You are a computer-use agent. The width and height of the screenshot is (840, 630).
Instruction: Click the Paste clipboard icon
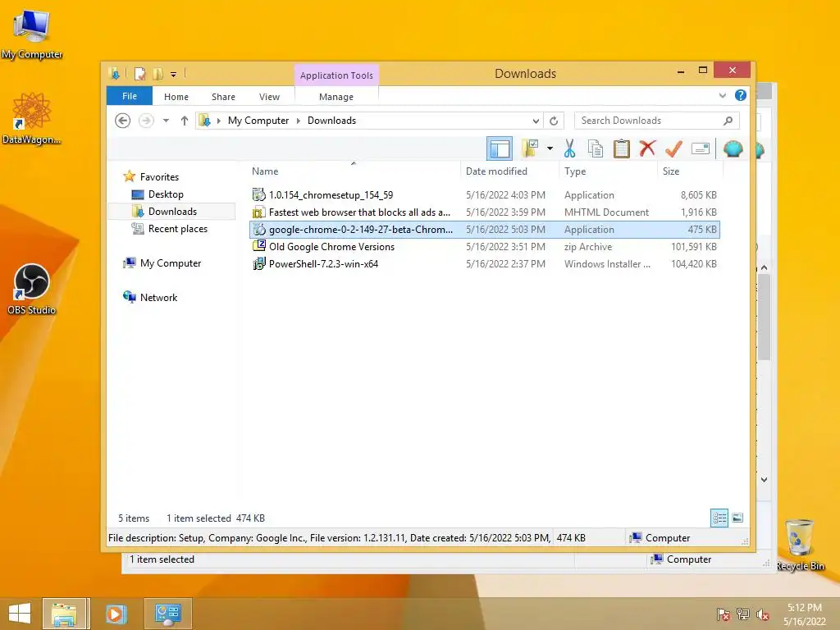coord(622,148)
